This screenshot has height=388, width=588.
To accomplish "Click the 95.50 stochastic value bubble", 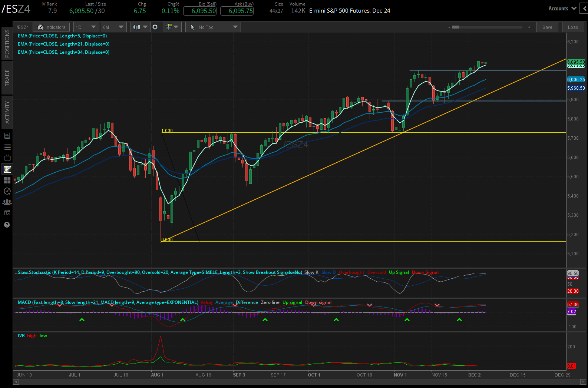I will point(573,273).
